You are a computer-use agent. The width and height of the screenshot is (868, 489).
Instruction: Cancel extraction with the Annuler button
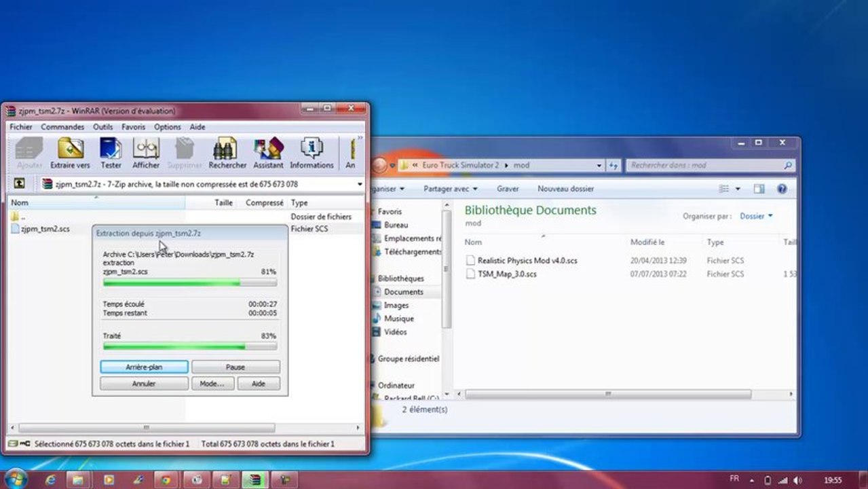(x=144, y=384)
